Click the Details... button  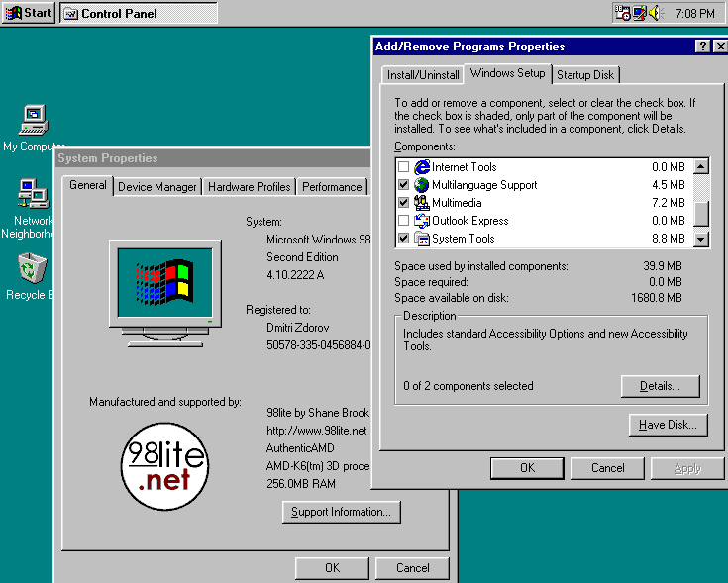660,386
